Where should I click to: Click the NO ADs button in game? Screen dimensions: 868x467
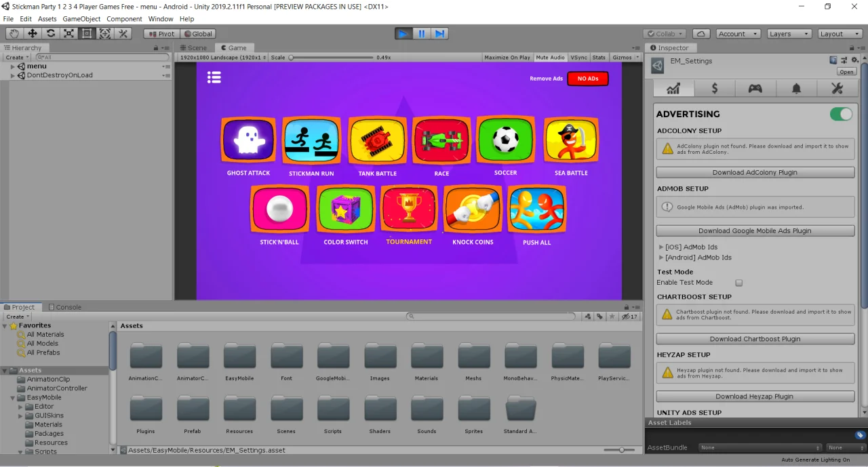[588, 79]
